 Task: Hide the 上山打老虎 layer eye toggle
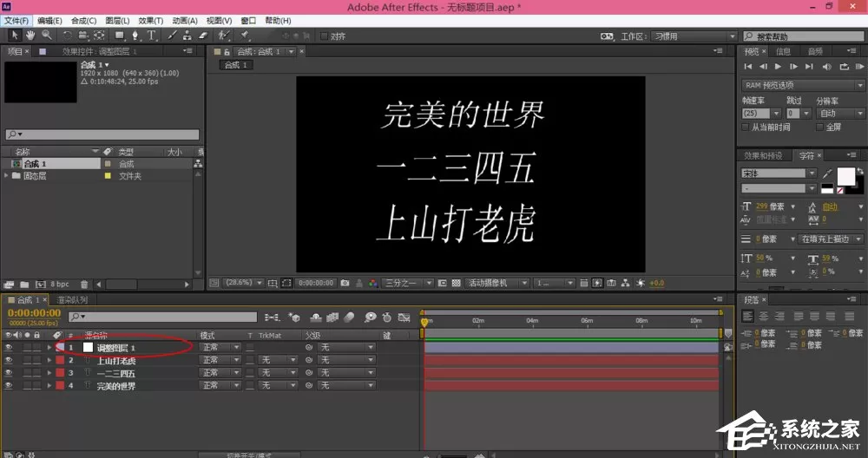point(9,360)
